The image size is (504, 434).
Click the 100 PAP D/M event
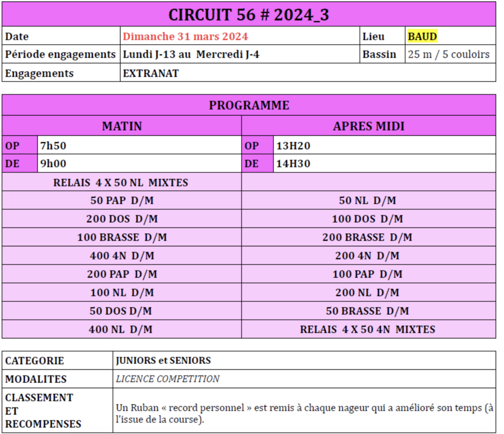click(x=367, y=275)
